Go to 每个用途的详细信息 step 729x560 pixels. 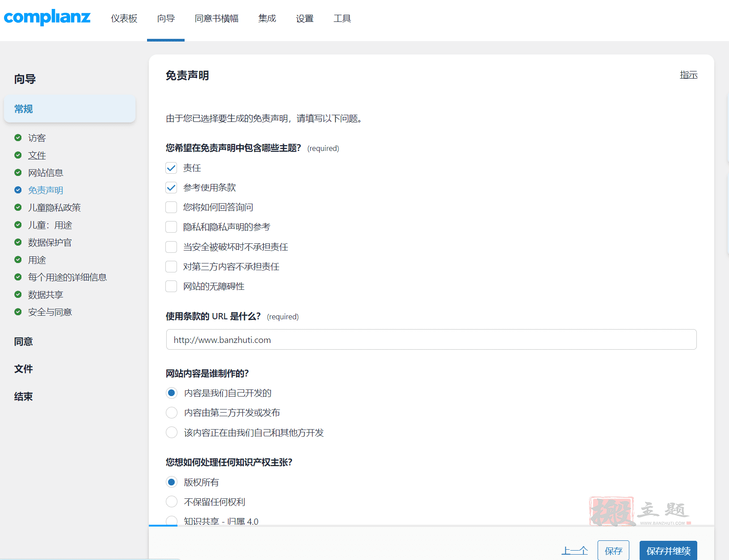point(67,277)
